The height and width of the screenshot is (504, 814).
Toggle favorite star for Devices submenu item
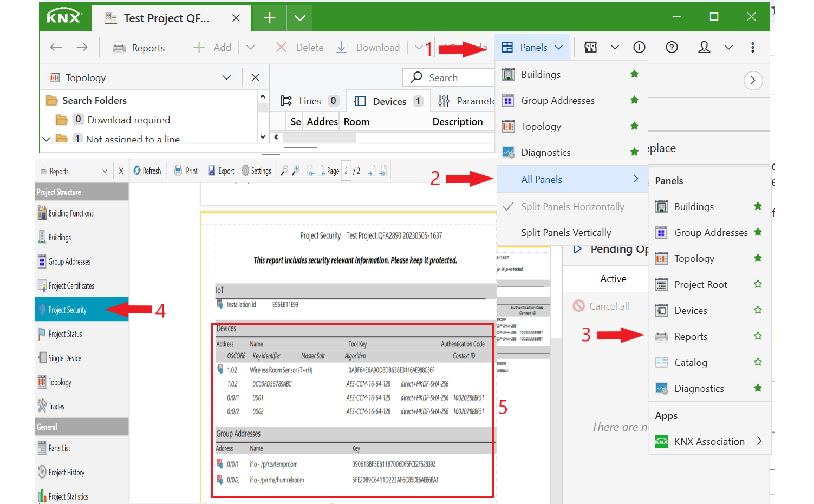(x=758, y=310)
